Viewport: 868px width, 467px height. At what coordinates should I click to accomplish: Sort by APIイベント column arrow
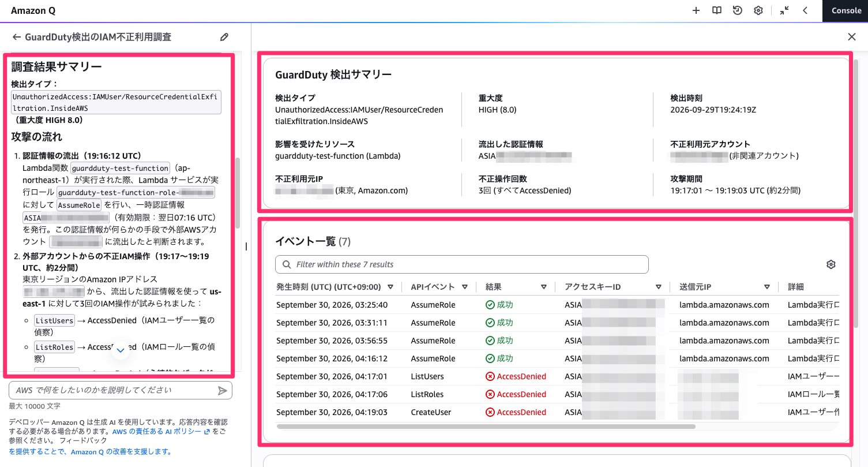464,287
